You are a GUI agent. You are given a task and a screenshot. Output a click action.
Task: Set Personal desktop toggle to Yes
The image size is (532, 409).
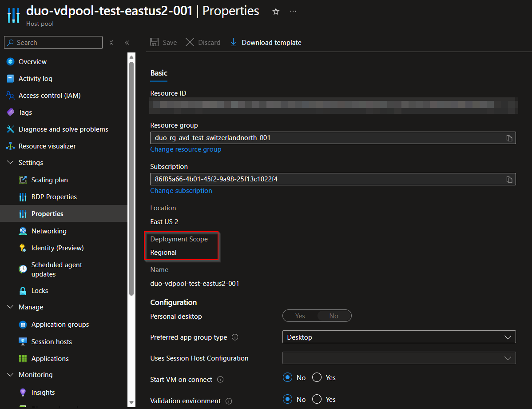(300, 316)
